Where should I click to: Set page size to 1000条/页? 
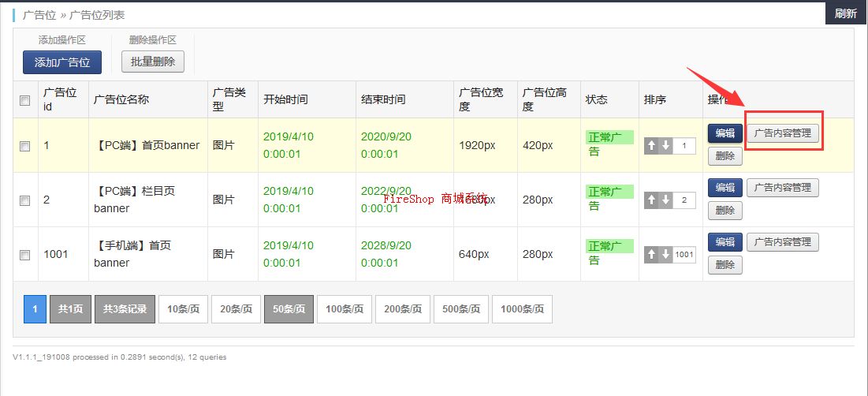522,309
